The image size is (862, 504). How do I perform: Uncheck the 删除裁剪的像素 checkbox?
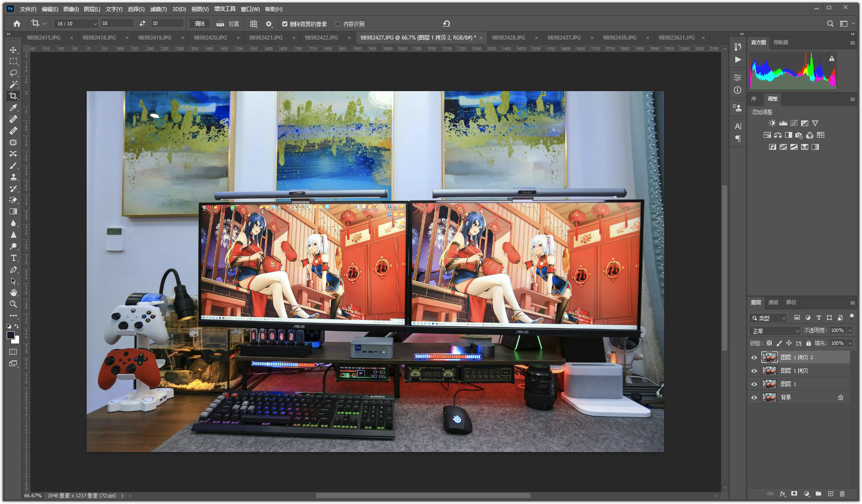(285, 24)
